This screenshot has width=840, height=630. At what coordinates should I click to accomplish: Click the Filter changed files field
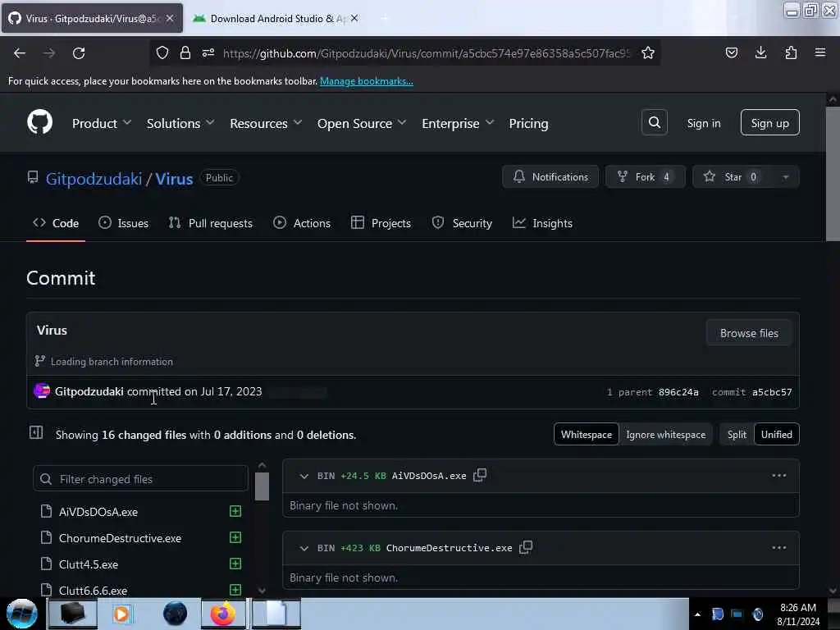pos(140,478)
